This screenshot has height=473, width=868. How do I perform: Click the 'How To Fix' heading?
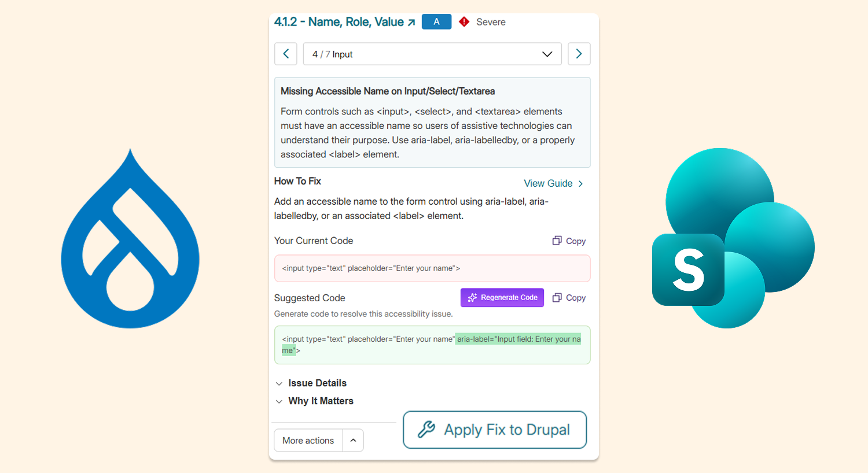click(x=297, y=182)
